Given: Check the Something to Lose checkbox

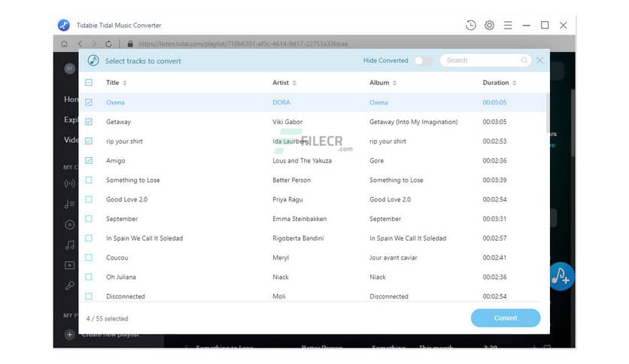Looking at the screenshot, I should pyautogui.click(x=89, y=180).
